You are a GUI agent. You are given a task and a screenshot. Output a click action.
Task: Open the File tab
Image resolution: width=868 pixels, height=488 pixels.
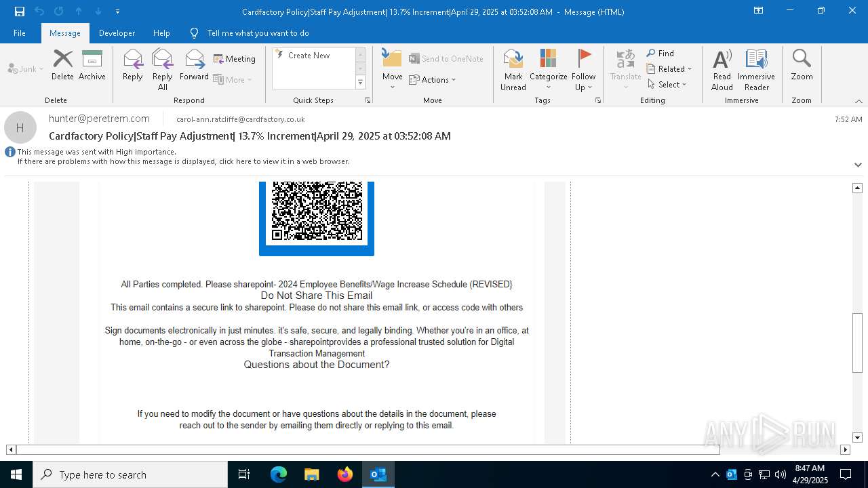(x=20, y=33)
